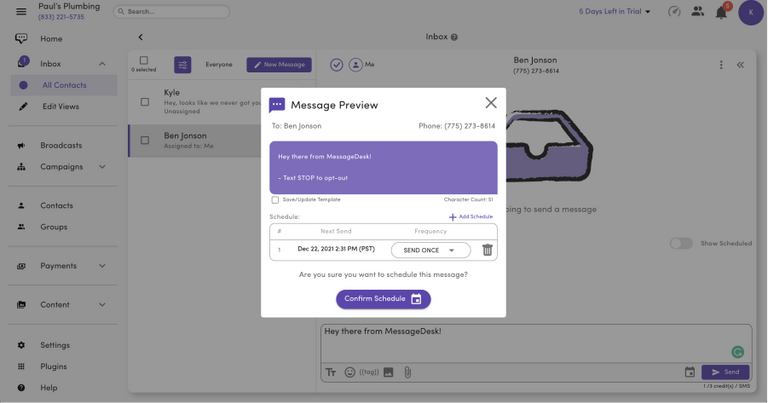The width and height of the screenshot is (768, 403).
Task: Mark conversation resolved with checkmark icon
Action: (336, 65)
